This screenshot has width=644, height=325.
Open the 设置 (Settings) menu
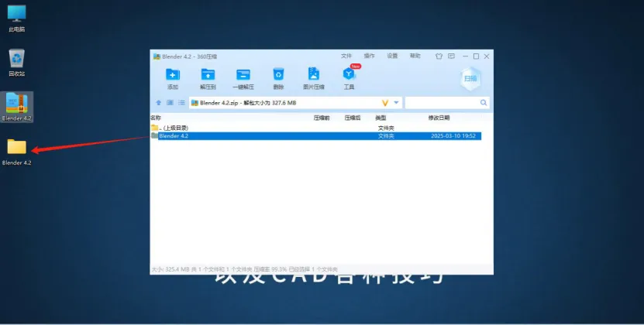point(392,56)
